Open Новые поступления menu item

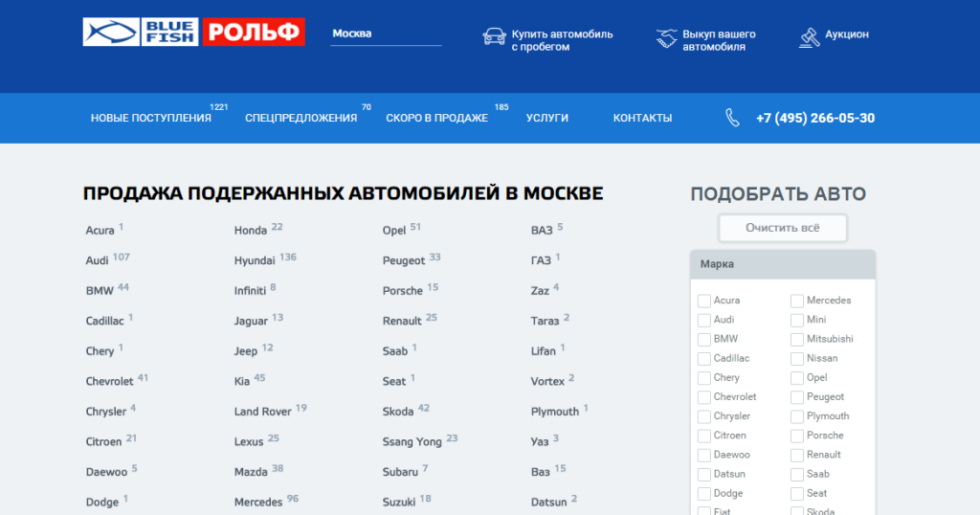point(150,118)
